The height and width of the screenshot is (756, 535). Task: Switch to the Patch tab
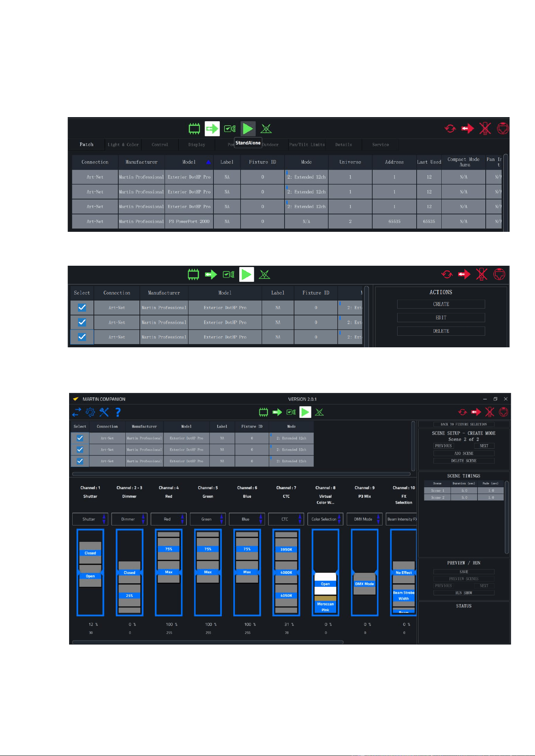86,145
